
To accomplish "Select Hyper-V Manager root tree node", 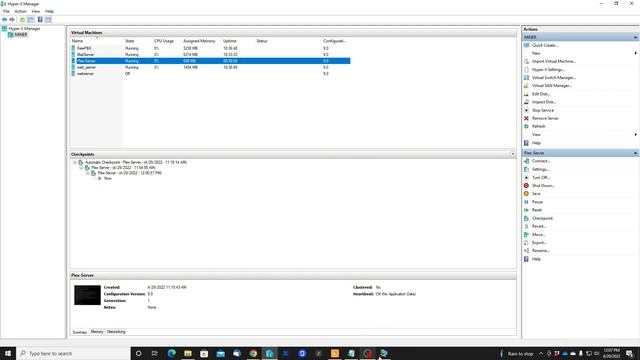I will pyautogui.click(x=24, y=29).
